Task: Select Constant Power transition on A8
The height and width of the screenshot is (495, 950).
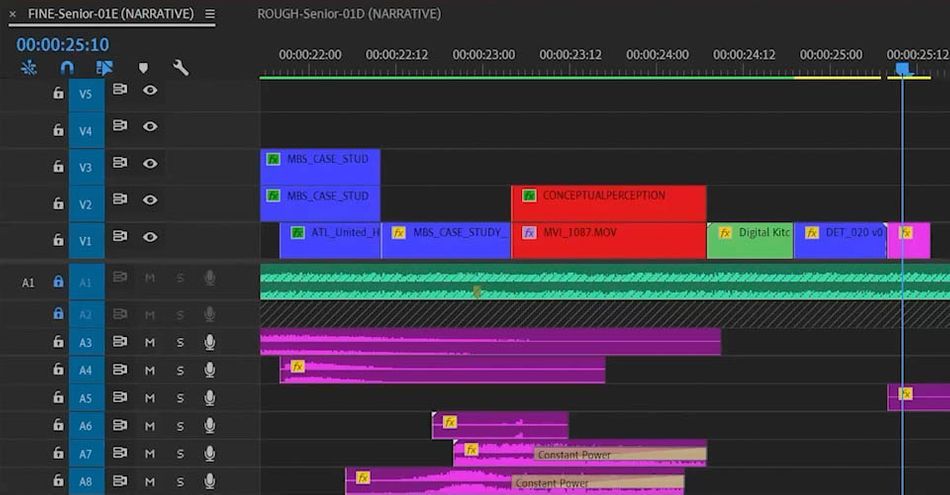Action: (597, 483)
